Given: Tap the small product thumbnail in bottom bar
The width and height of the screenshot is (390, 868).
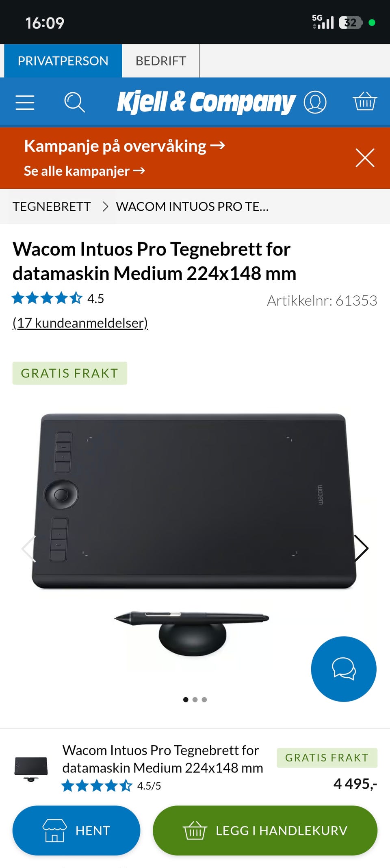Looking at the screenshot, I should coord(31,769).
